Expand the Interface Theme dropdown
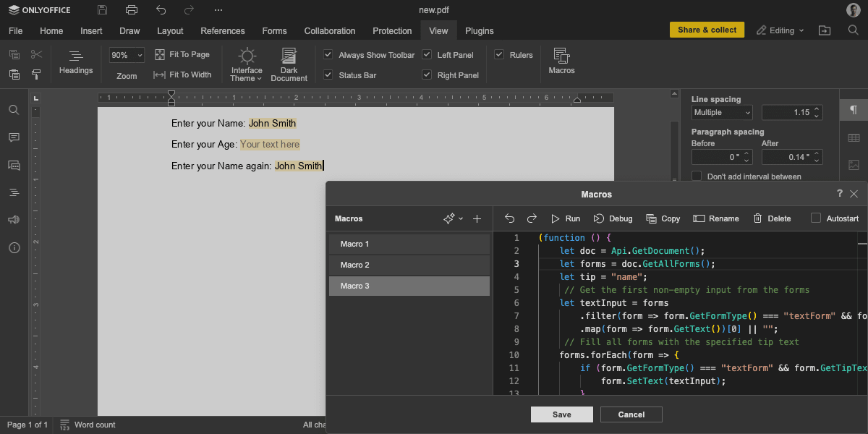Image resolution: width=868 pixels, height=434 pixels. (x=247, y=64)
